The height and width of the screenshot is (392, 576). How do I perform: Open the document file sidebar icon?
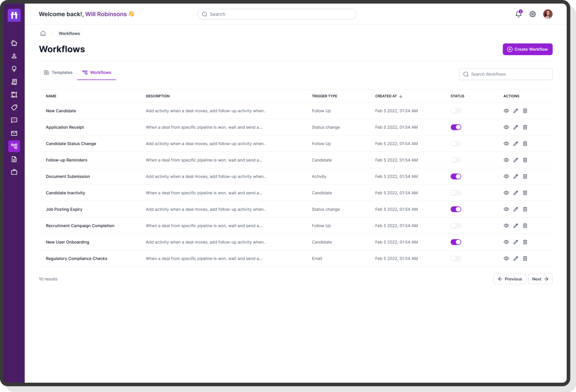14,159
